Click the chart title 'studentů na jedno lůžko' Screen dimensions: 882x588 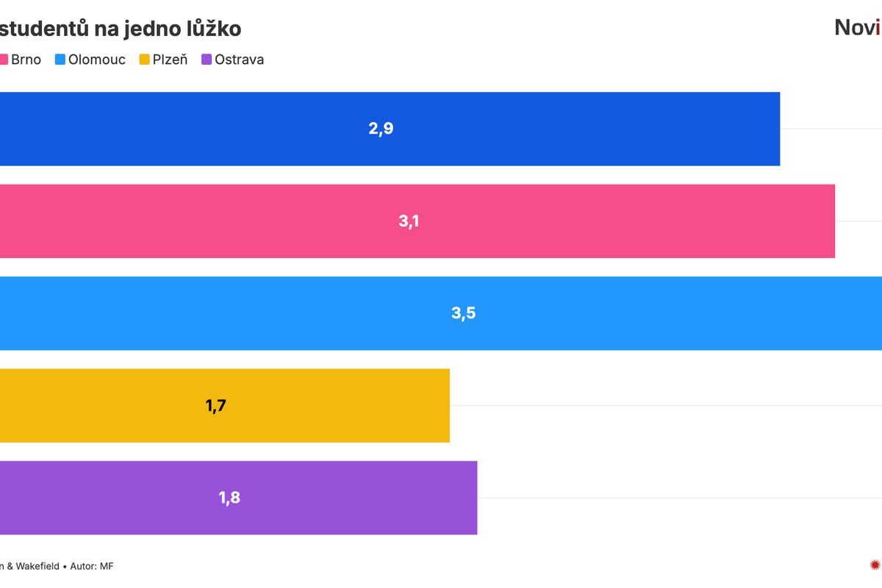point(120,29)
